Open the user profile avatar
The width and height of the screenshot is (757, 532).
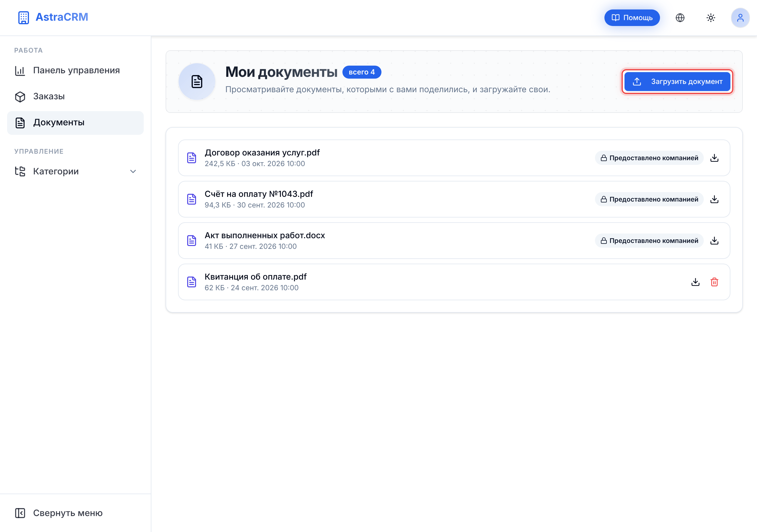tap(740, 17)
